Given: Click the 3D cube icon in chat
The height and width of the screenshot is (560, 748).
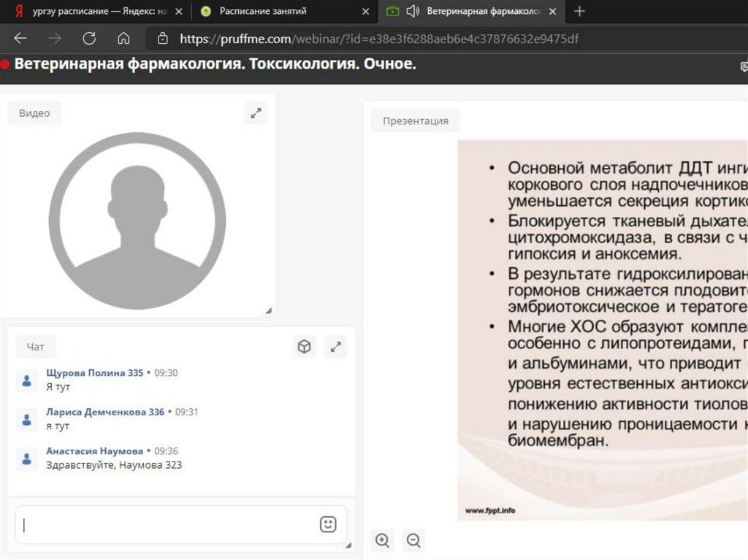Looking at the screenshot, I should coord(304,347).
